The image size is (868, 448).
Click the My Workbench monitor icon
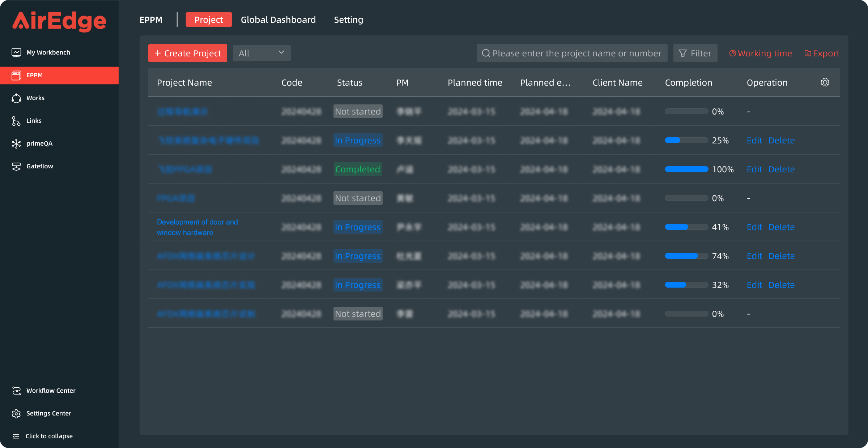coord(16,53)
